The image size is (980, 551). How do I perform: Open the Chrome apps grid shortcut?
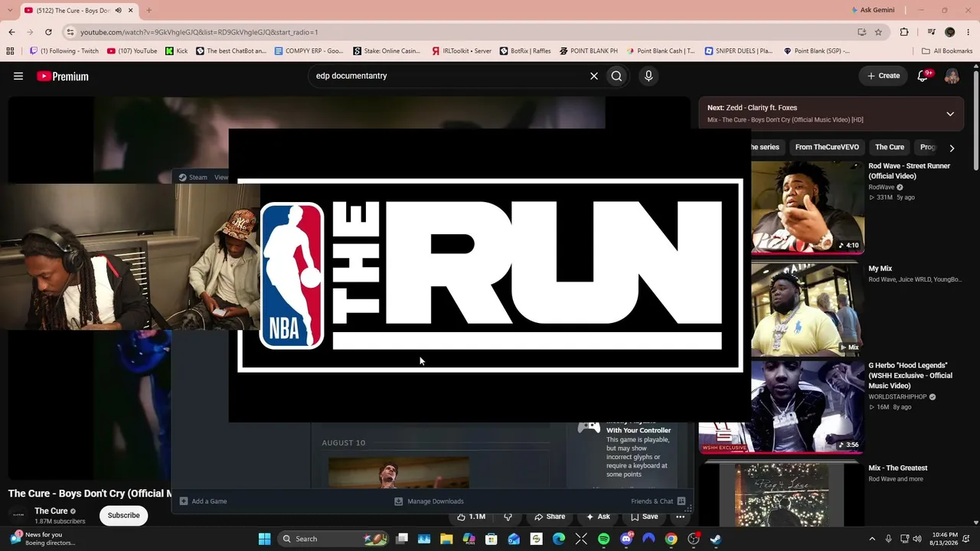10,51
